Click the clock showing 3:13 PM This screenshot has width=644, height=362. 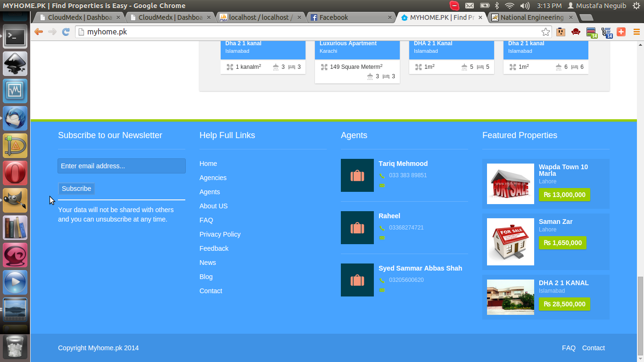pyautogui.click(x=549, y=6)
